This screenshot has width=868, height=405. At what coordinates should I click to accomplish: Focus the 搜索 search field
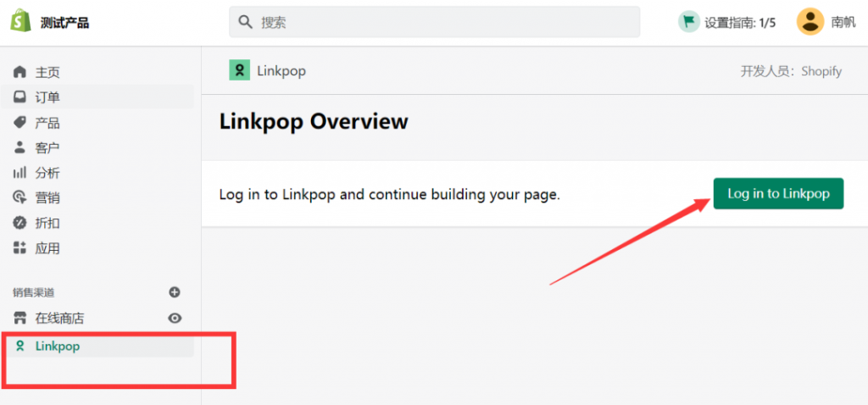point(435,22)
